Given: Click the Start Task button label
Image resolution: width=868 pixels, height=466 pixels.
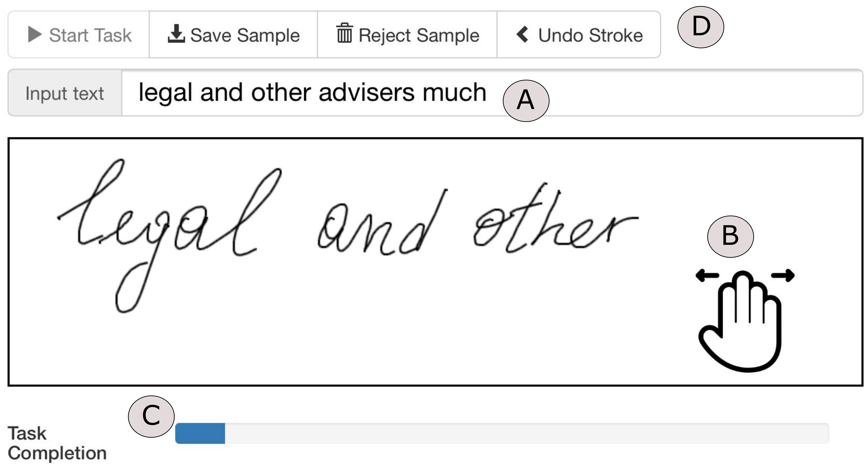Looking at the screenshot, I should pyautogui.click(x=90, y=35).
